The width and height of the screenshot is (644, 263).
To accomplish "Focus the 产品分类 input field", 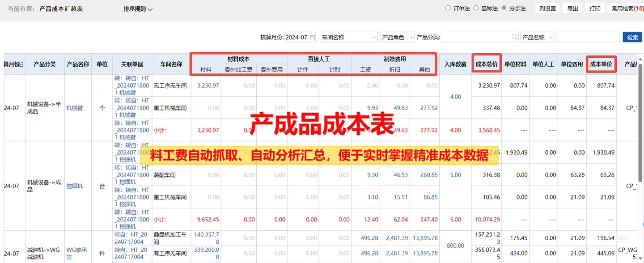I will coord(480,38).
